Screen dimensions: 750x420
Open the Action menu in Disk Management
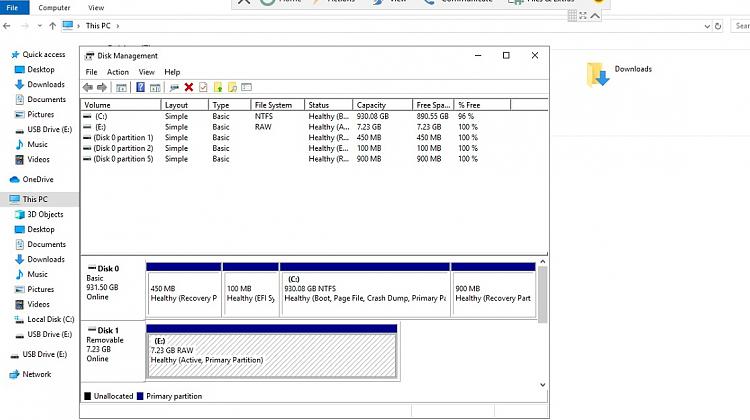[118, 72]
